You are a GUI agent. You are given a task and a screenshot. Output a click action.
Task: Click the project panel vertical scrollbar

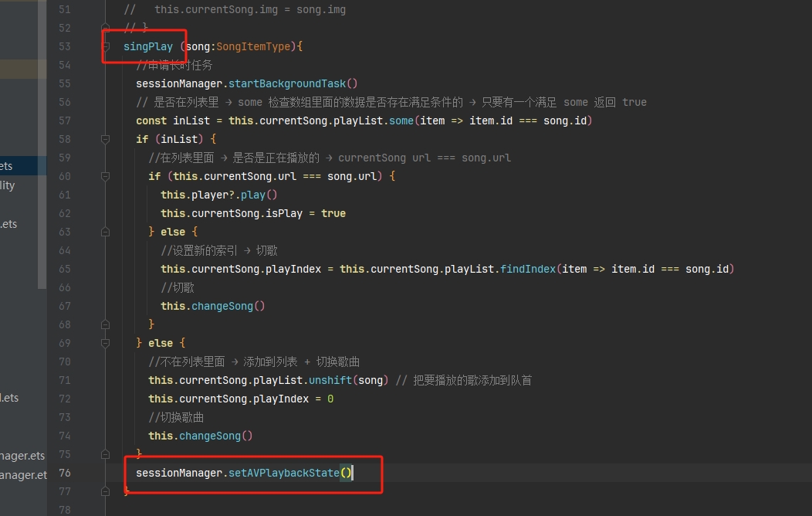tap(42, 154)
